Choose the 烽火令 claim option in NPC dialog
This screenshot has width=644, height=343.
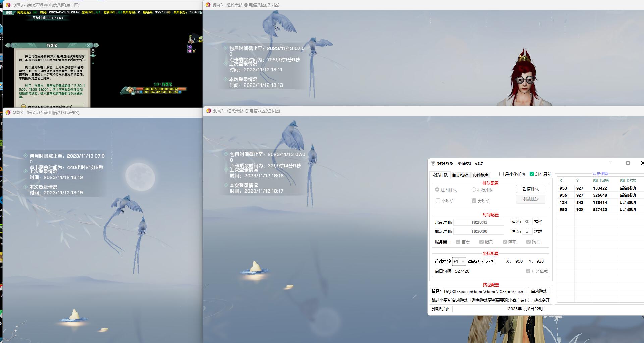tap(50, 106)
